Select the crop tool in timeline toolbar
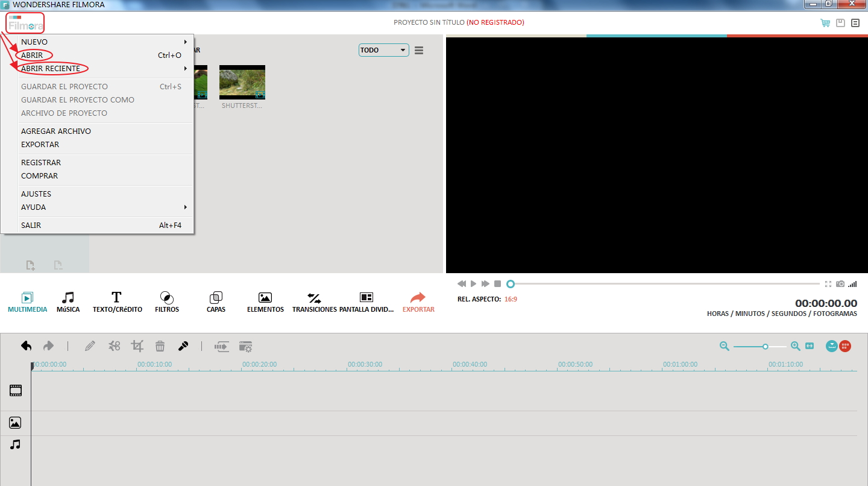Image resolution: width=868 pixels, height=486 pixels. click(137, 346)
